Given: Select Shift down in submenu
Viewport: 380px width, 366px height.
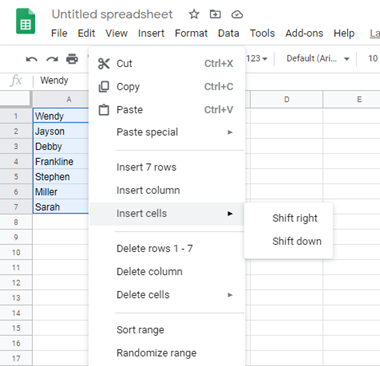Looking at the screenshot, I should pyautogui.click(x=289, y=241).
